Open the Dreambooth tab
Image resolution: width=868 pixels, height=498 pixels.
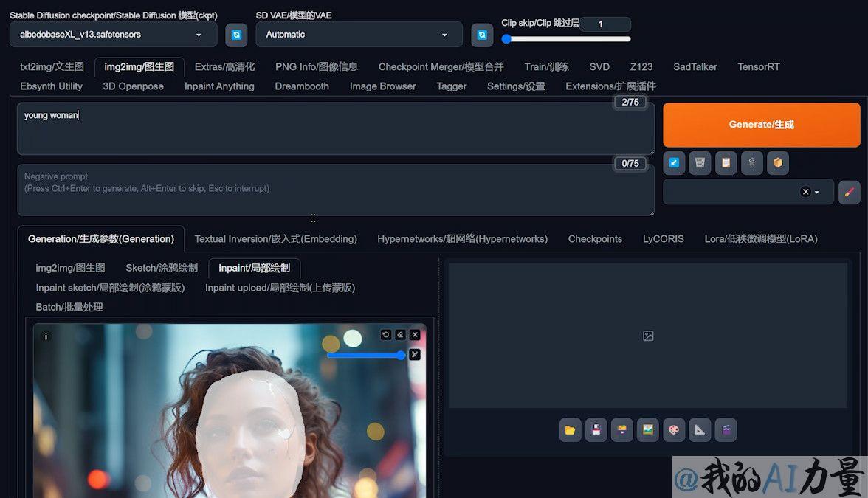303,86
